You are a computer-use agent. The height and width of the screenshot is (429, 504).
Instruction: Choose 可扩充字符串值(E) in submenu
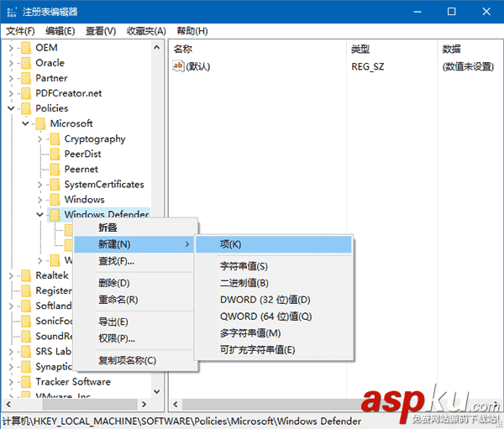coord(274,350)
